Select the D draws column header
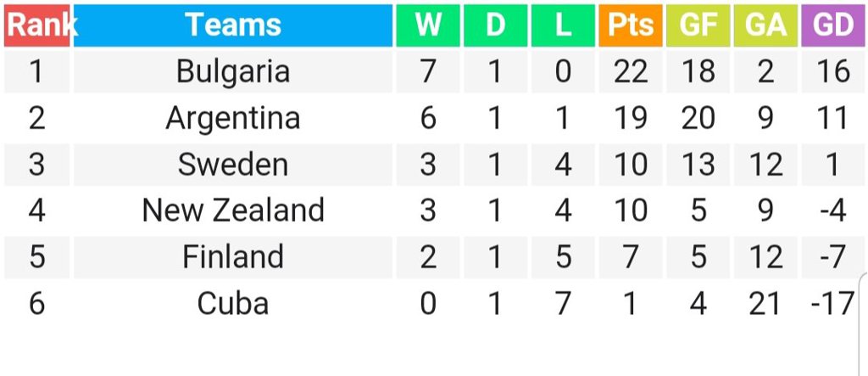 click(495, 25)
